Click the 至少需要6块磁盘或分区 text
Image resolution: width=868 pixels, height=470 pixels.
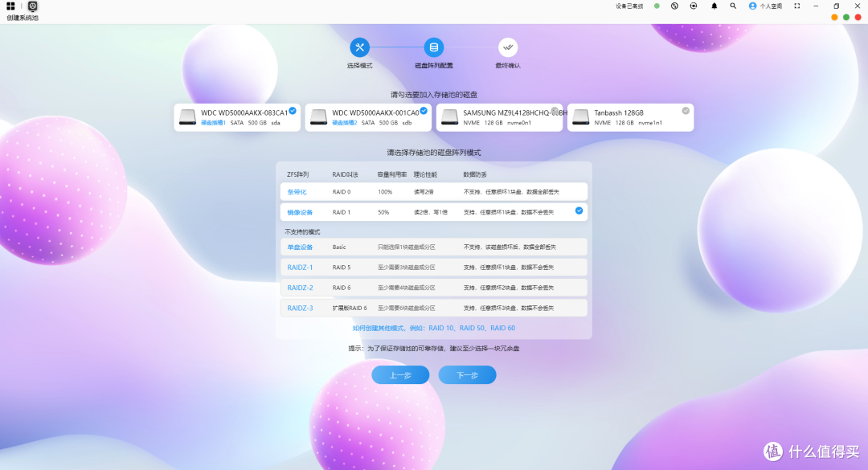[407, 308]
